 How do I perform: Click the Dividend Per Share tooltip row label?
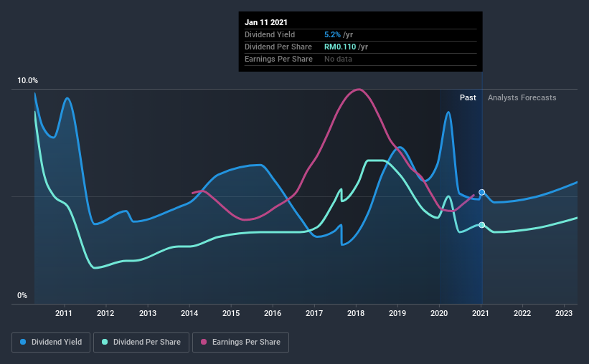point(278,47)
